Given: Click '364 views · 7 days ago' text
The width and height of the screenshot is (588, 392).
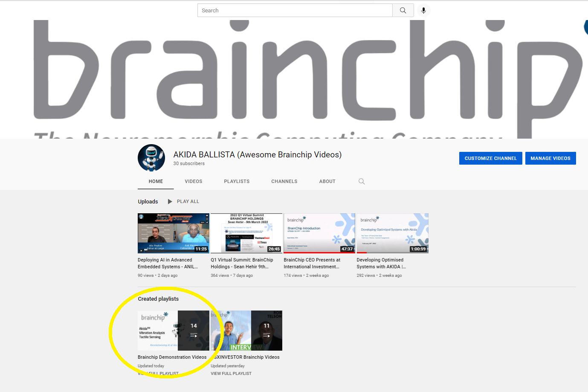Looking at the screenshot, I should (x=232, y=276).
